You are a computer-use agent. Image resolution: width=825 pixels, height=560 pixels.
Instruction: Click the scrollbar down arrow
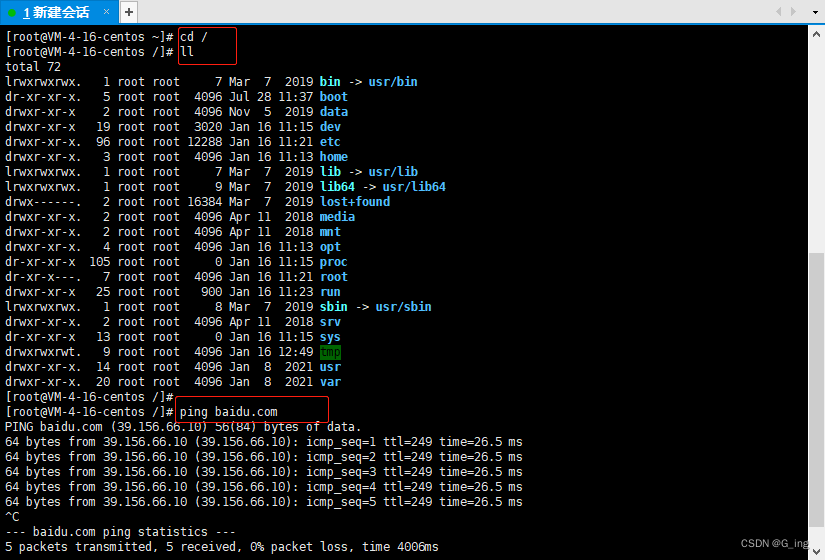pyautogui.click(x=816, y=551)
